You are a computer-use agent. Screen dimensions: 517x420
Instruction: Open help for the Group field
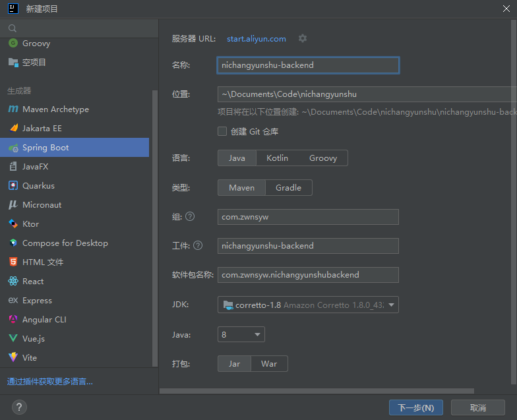pyautogui.click(x=190, y=216)
